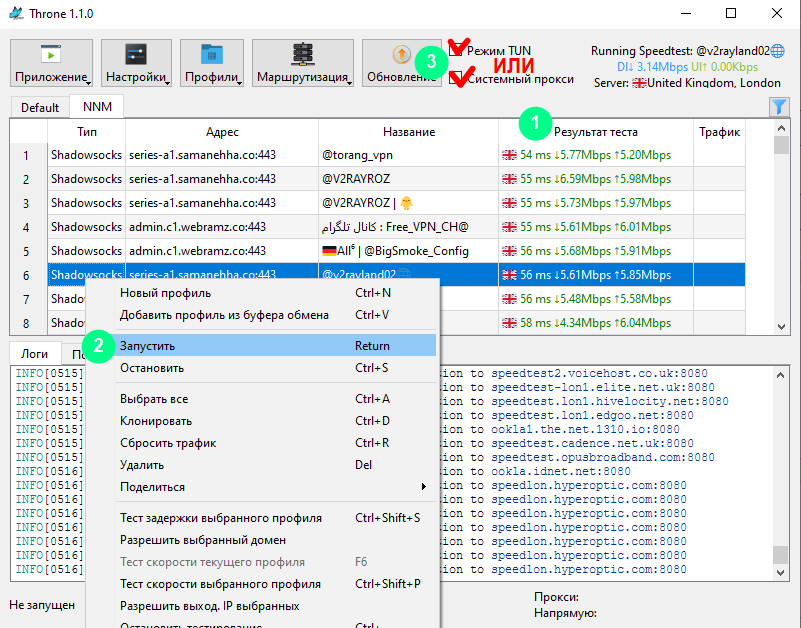Select Удалить in the context menu
The height and width of the screenshot is (628, 801).
[142, 465]
